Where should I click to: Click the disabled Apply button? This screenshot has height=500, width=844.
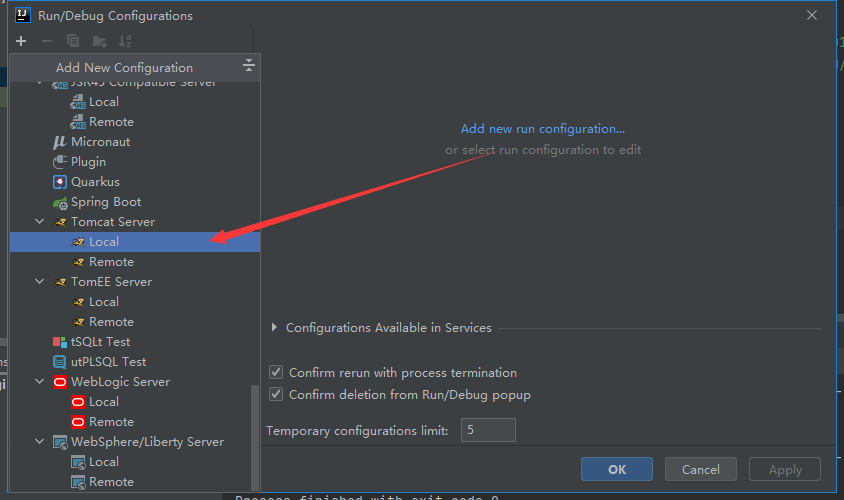(785, 469)
